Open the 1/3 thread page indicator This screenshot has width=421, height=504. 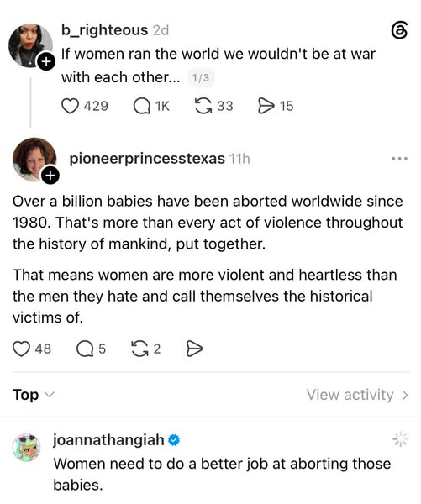click(200, 78)
